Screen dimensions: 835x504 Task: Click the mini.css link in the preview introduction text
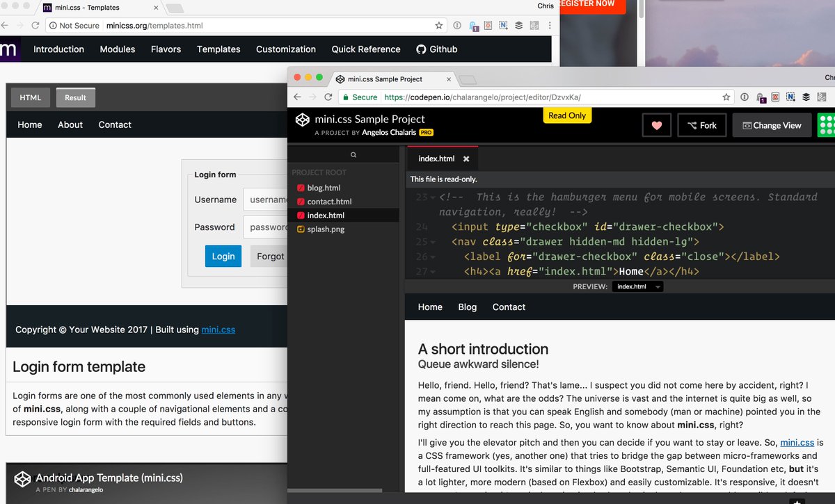(797, 442)
